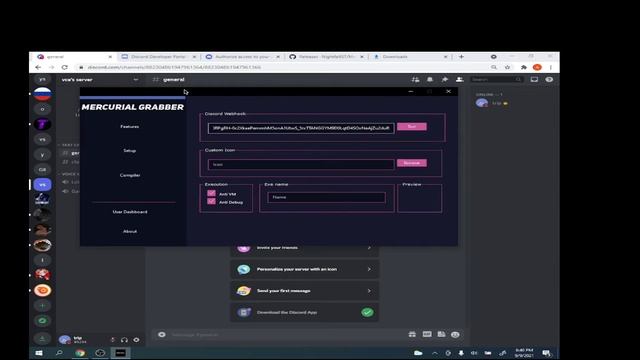
Task: Add a server with plus icon
Action: (x=42, y=305)
